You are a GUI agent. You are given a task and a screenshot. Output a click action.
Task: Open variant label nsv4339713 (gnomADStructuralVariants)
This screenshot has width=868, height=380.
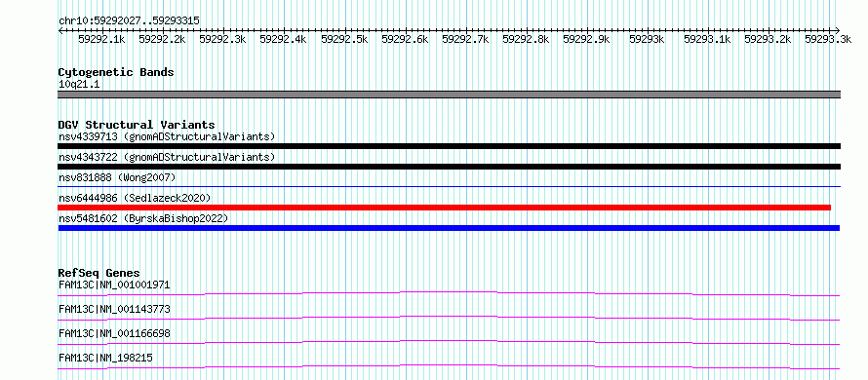tap(167, 136)
